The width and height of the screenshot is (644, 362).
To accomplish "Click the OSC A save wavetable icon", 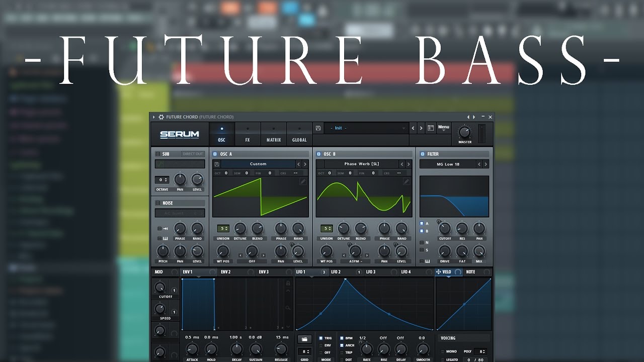I will tap(216, 164).
